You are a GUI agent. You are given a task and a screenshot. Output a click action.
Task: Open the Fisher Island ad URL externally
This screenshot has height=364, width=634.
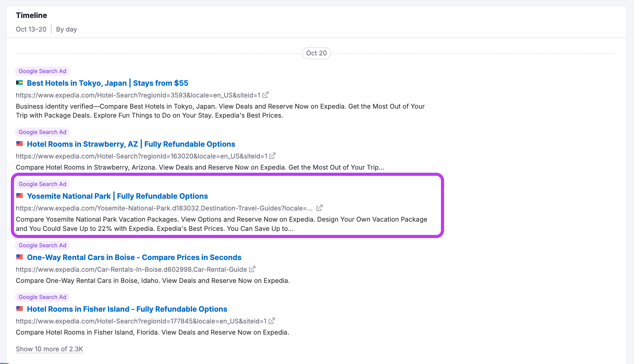(x=271, y=321)
